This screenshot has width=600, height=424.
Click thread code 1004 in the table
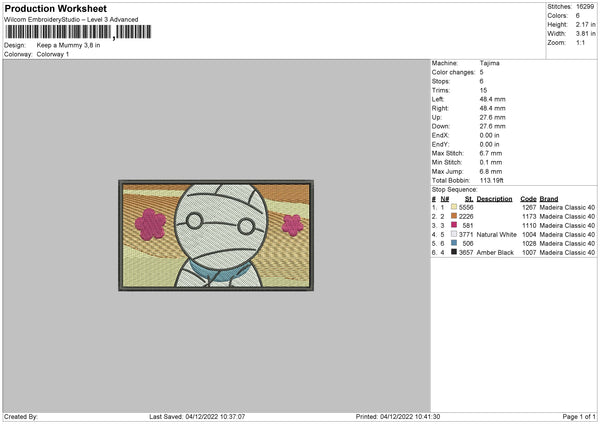pyautogui.click(x=529, y=235)
